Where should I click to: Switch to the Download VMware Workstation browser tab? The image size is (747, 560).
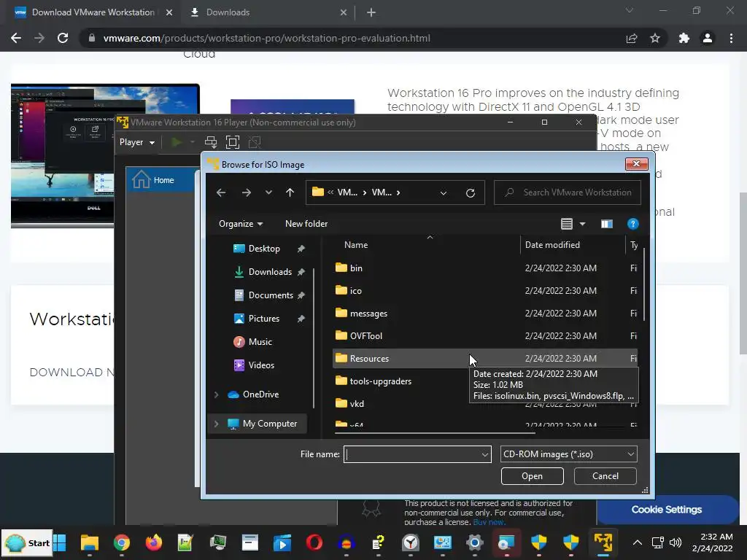93,12
